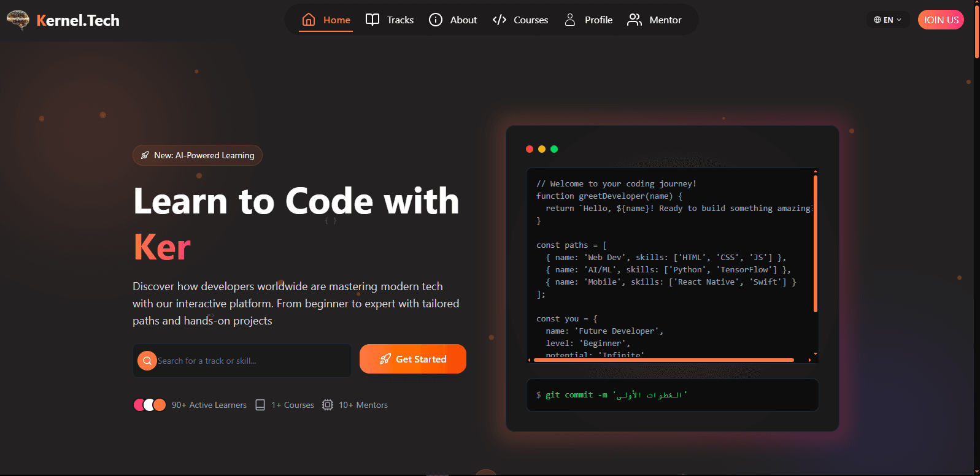This screenshot has width=980, height=476.
Task: Click the "level: 'Beginner'" code line
Action: (x=588, y=343)
